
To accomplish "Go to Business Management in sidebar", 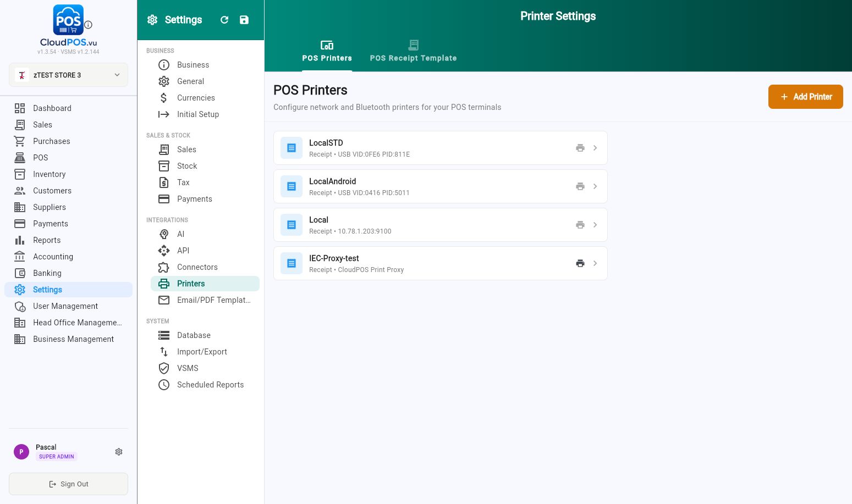I will pyautogui.click(x=68, y=339).
